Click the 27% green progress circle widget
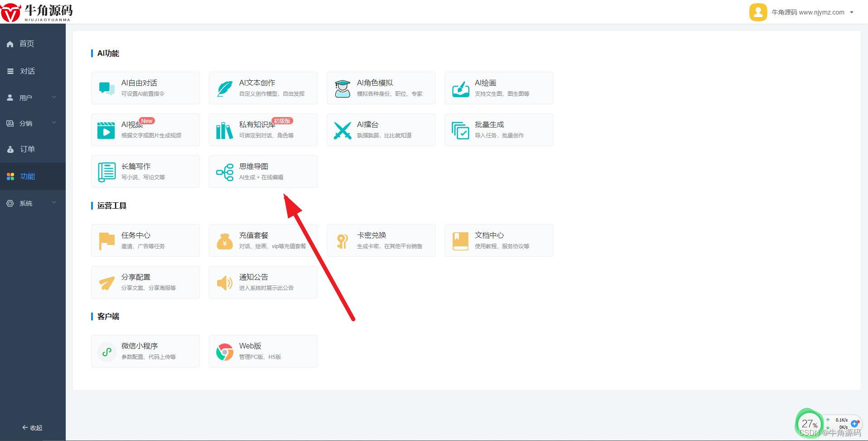The width and height of the screenshot is (868, 441). (x=810, y=424)
